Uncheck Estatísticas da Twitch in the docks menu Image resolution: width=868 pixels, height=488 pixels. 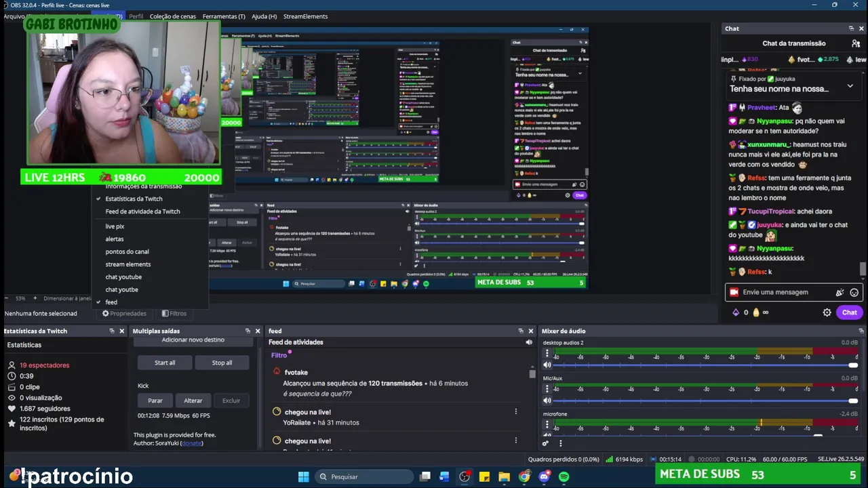[134, 199]
